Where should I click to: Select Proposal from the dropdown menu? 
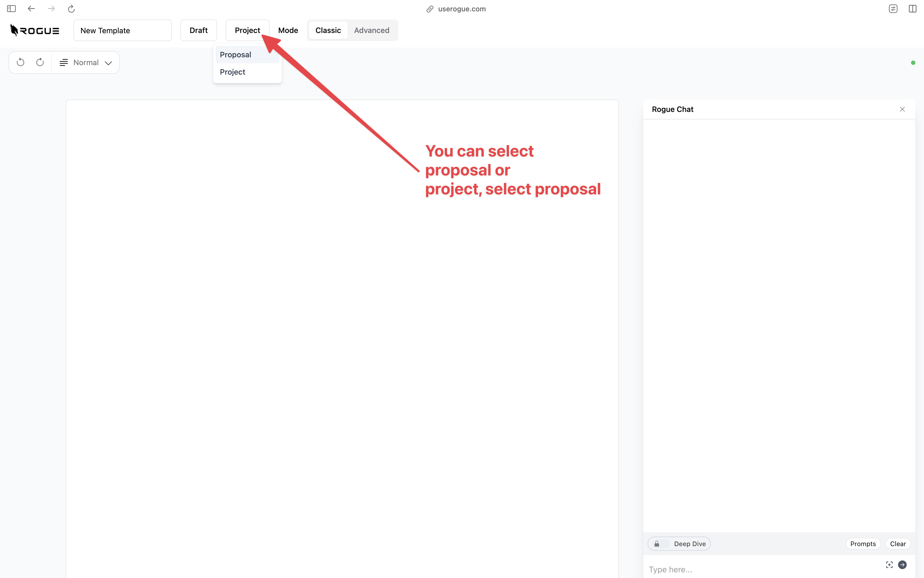click(x=236, y=55)
